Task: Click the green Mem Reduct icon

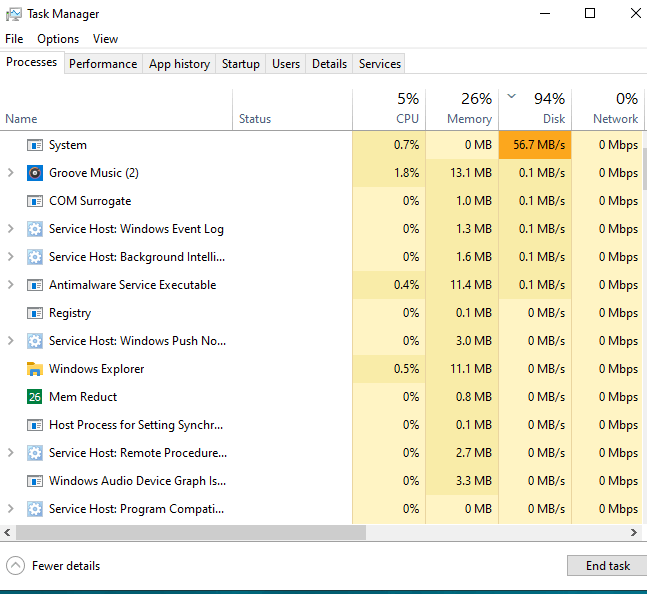Action: 35,397
